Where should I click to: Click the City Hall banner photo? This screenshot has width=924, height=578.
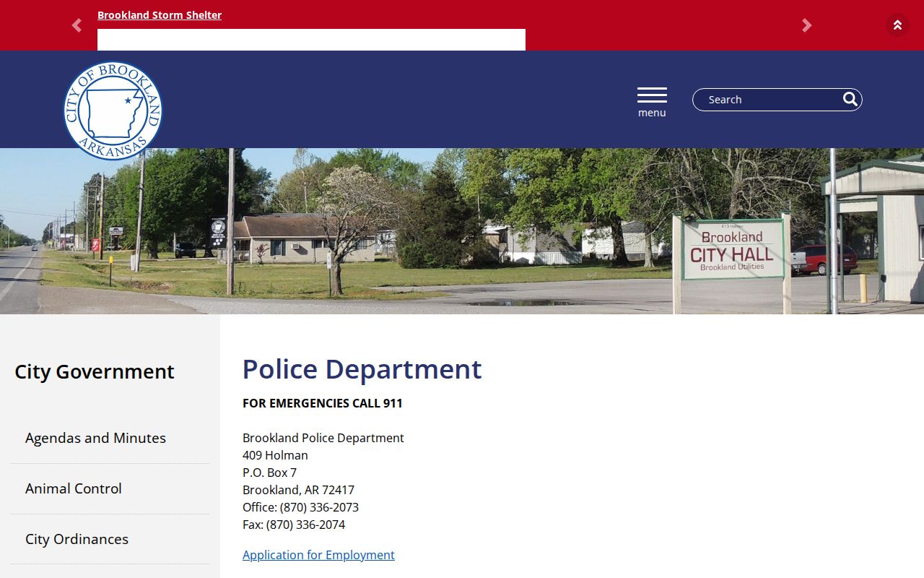462,231
